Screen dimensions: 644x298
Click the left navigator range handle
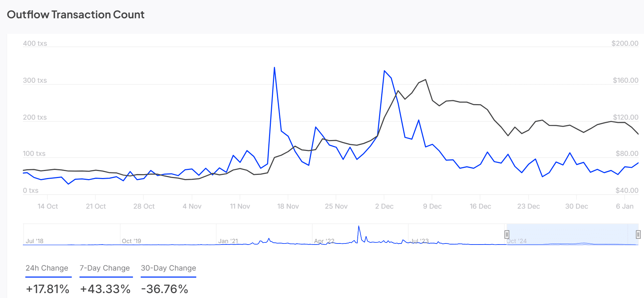[x=507, y=234]
